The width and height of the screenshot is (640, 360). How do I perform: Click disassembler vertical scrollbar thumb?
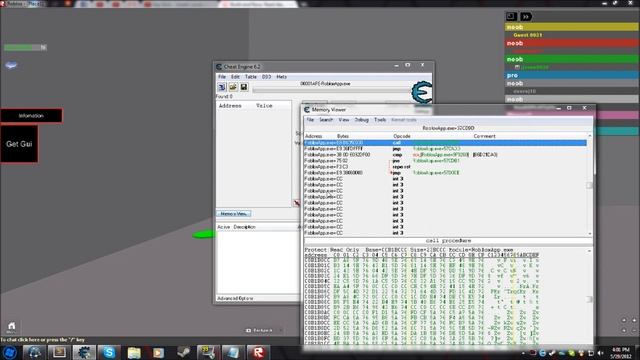pos(589,186)
